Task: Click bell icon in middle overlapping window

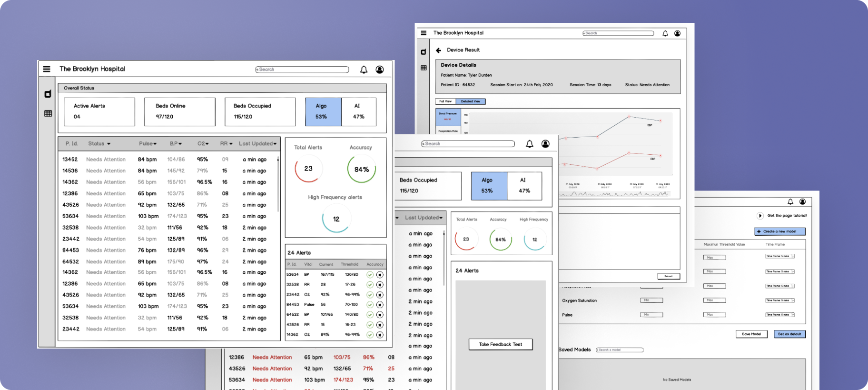Action: point(530,144)
